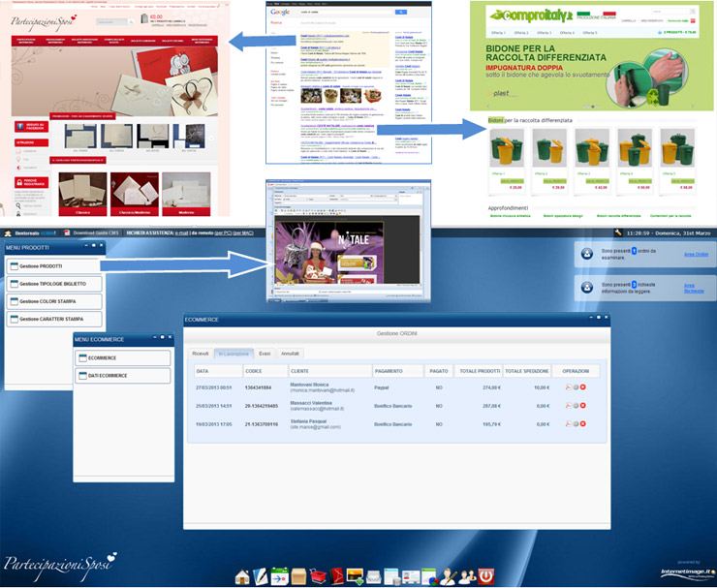
Task: Open Gestione PRODOTTI in Menu Prodotti
Action: point(54,266)
